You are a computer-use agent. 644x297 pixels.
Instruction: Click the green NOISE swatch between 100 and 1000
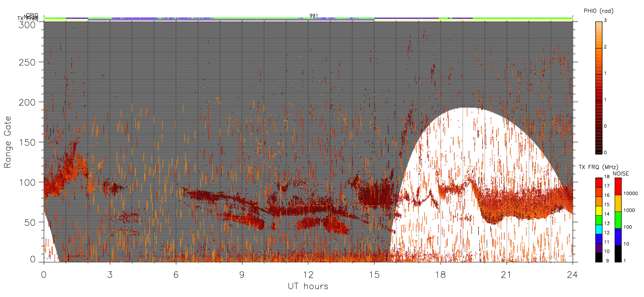pyautogui.click(x=618, y=220)
